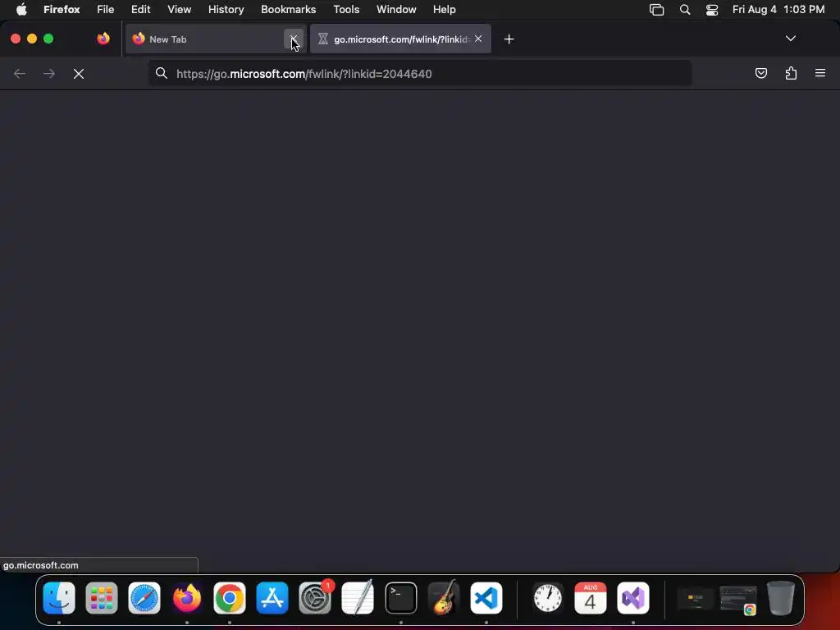The width and height of the screenshot is (840, 630).
Task: Open the View menu
Action: click(179, 10)
